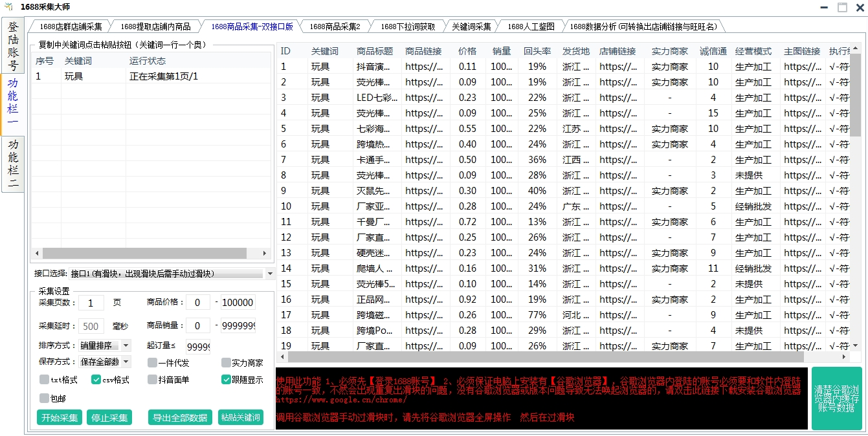Viewport: 868px width, 436px height.
Task: Select the 功能栏一 side tab
Action: tap(13, 104)
